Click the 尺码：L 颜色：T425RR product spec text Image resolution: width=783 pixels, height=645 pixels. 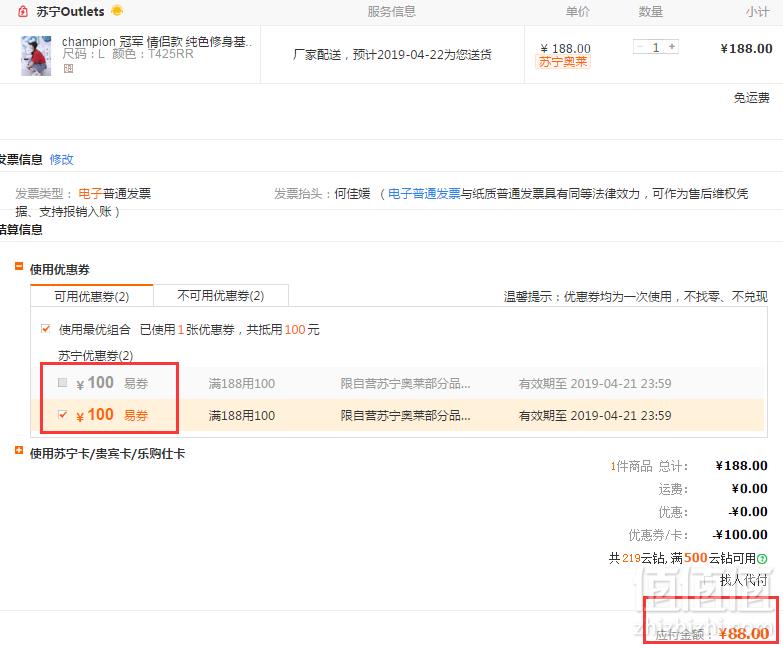(128, 54)
